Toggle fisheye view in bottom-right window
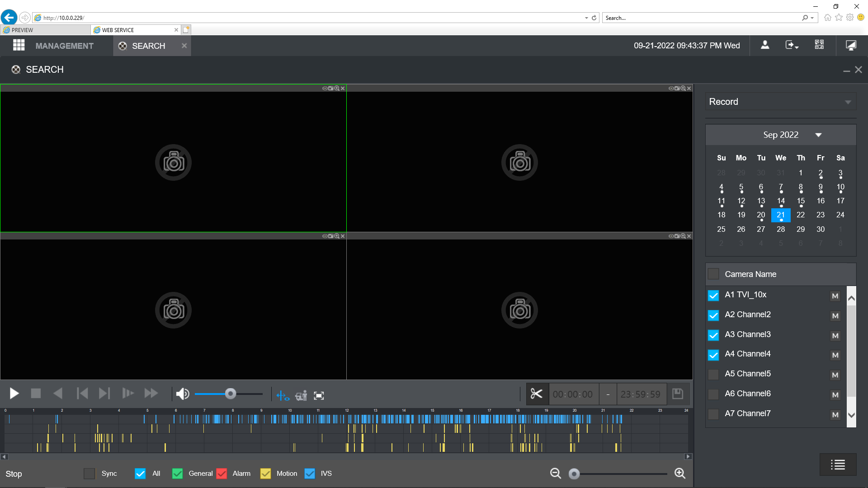868x488 pixels. point(671,236)
